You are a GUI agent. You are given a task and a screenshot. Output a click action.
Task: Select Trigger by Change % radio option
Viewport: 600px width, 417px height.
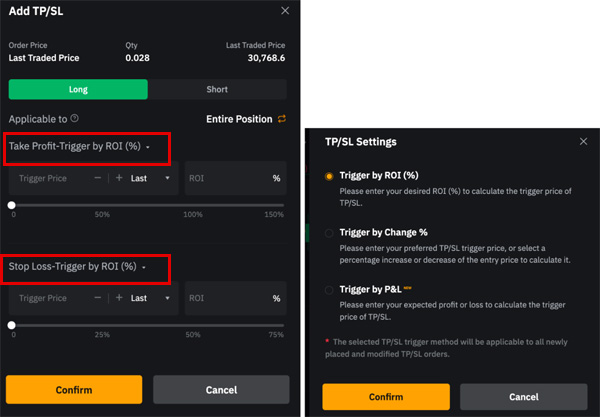329,233
